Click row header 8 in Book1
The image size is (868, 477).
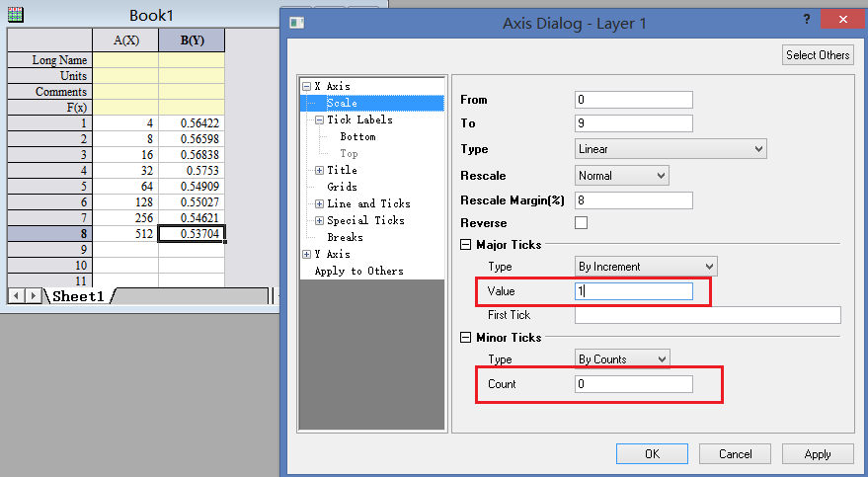(49, 233)
